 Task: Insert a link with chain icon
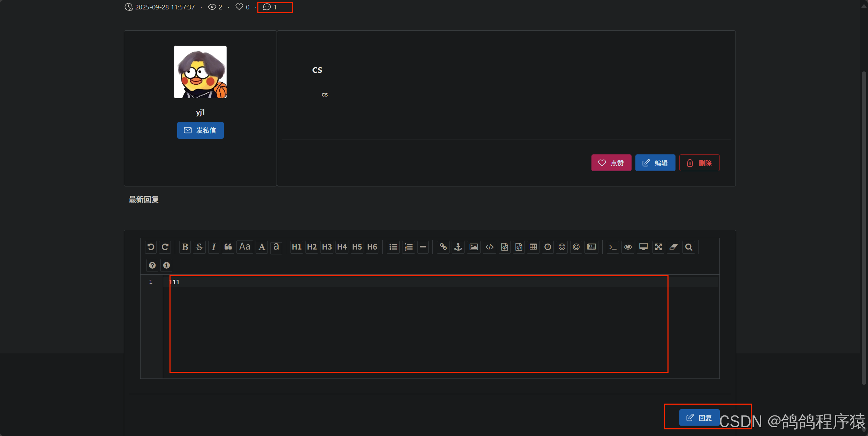(443, 247)
